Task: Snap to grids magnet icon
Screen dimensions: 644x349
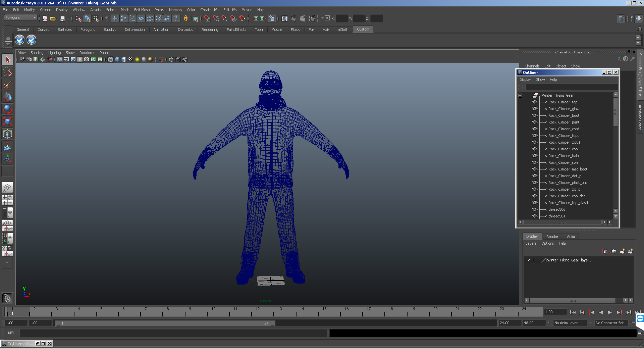Action: (x=207, y=18)
